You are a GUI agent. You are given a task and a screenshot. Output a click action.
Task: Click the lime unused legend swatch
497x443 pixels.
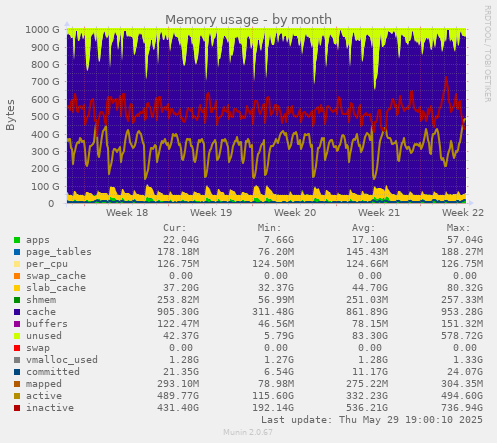17,336
